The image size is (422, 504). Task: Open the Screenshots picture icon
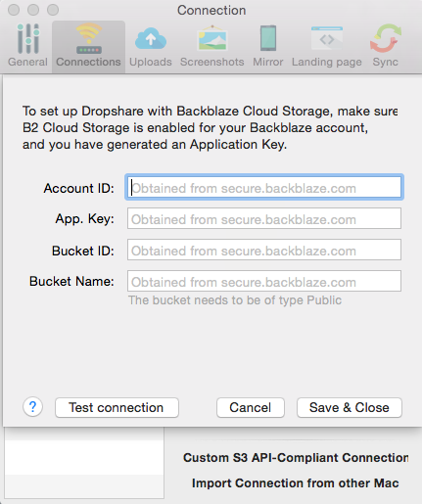(x=212, y=38)
